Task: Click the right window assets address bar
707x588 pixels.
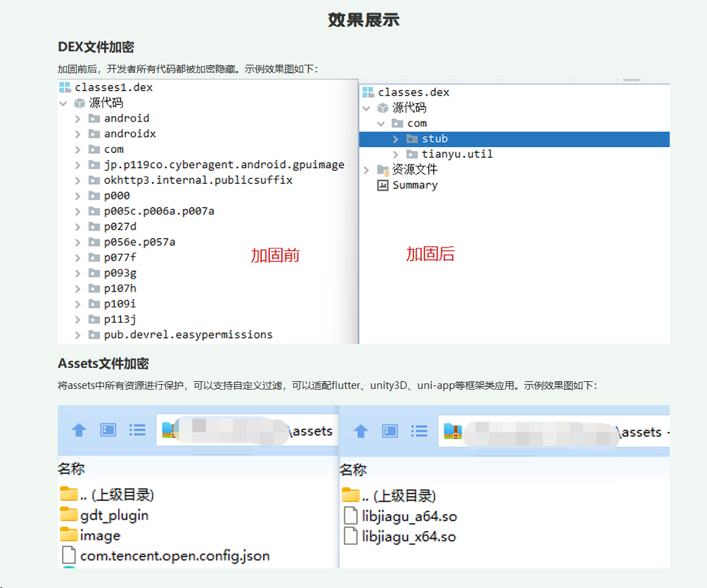Action: pyautogui.click(x=554, y=432)
